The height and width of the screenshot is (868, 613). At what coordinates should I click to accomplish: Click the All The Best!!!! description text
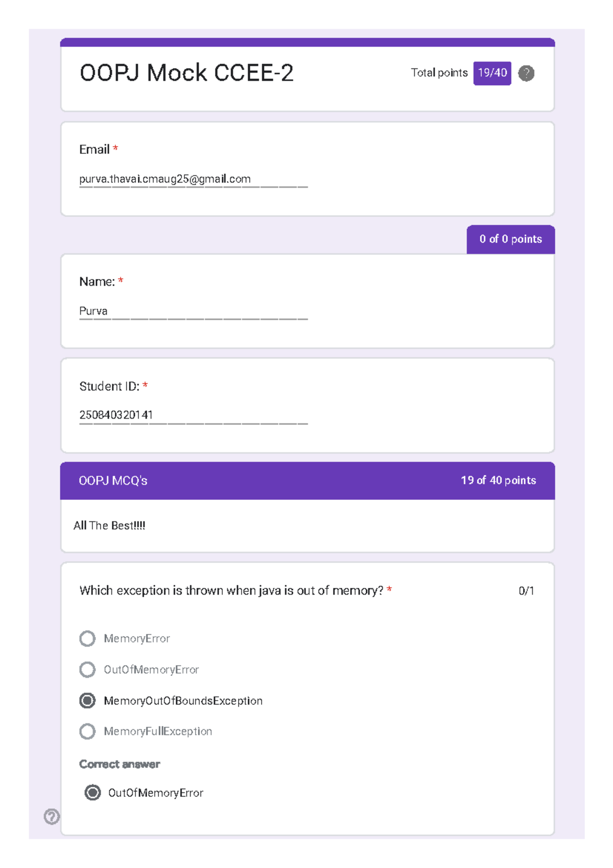pyautogui.click(x=109, y=526)
